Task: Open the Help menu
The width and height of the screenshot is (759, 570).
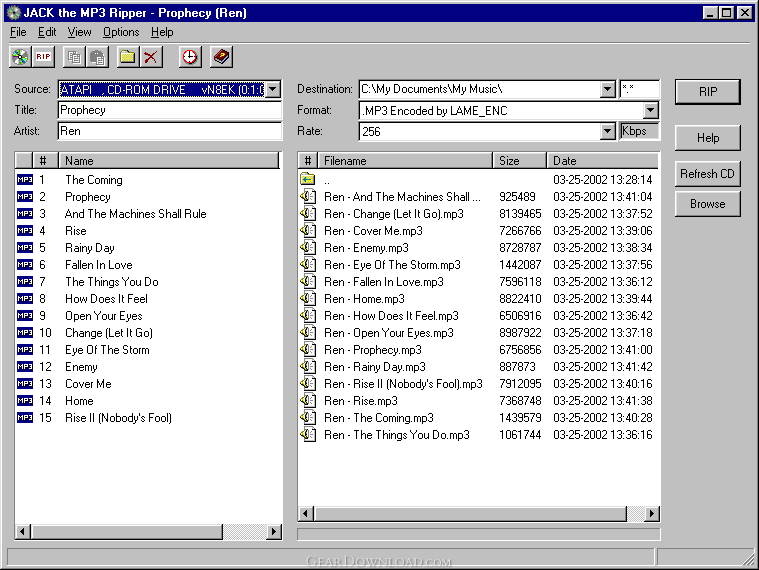Action: click(x=162, y=32)
